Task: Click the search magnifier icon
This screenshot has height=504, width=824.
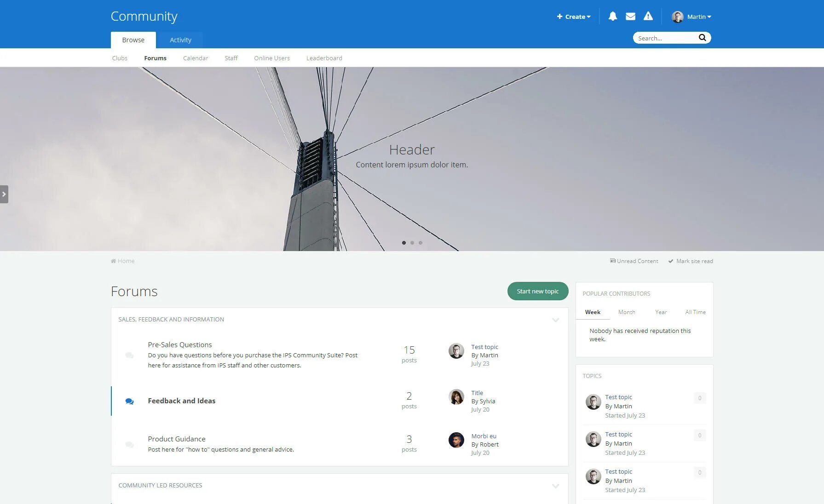Action: point(702,38)
